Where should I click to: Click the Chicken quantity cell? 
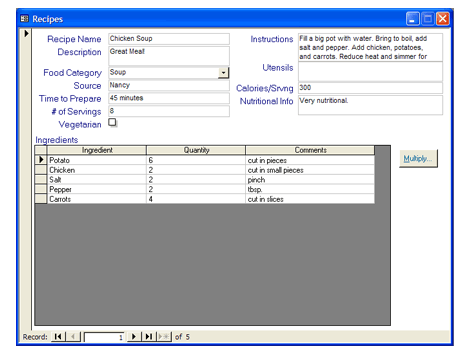(196, 170)
